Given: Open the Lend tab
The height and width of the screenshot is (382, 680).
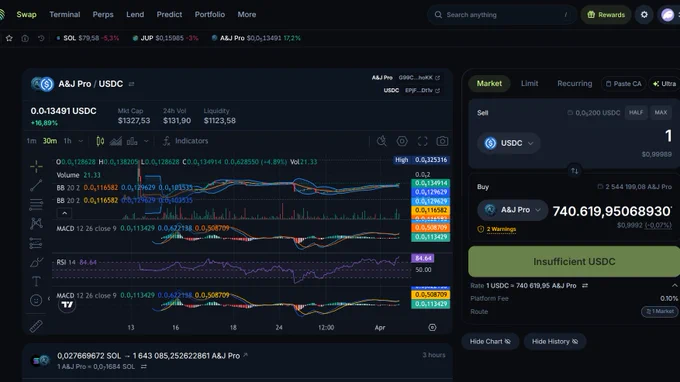Looking at the screenshot, I should 135,15.
